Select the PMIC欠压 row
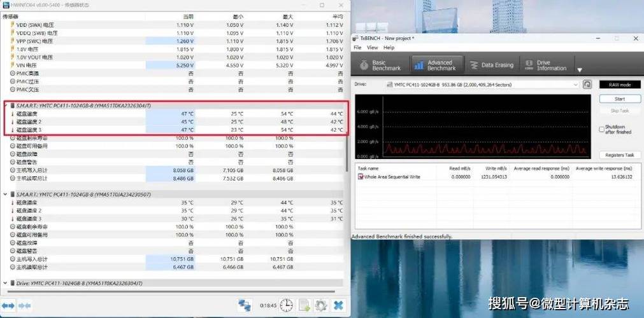Viewport: 644px width, 318px height. (173, 90)
